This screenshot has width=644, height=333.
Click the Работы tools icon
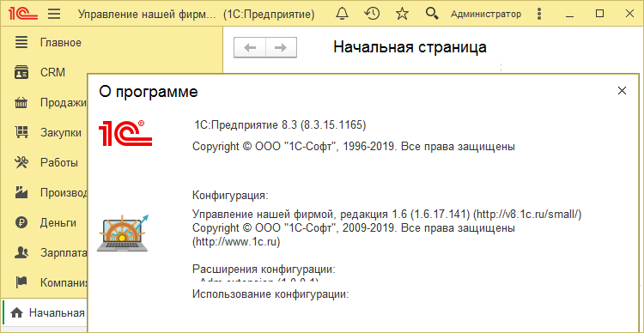click(21, 163)
